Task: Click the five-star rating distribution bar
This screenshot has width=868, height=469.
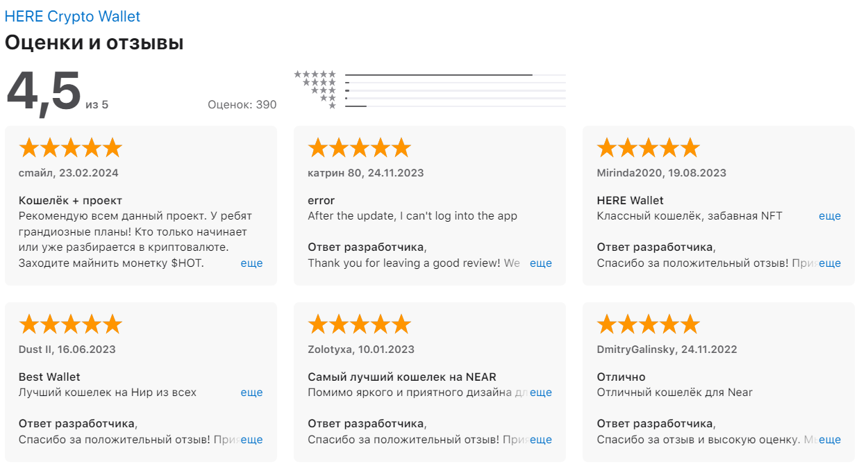Action: point(455,74)
